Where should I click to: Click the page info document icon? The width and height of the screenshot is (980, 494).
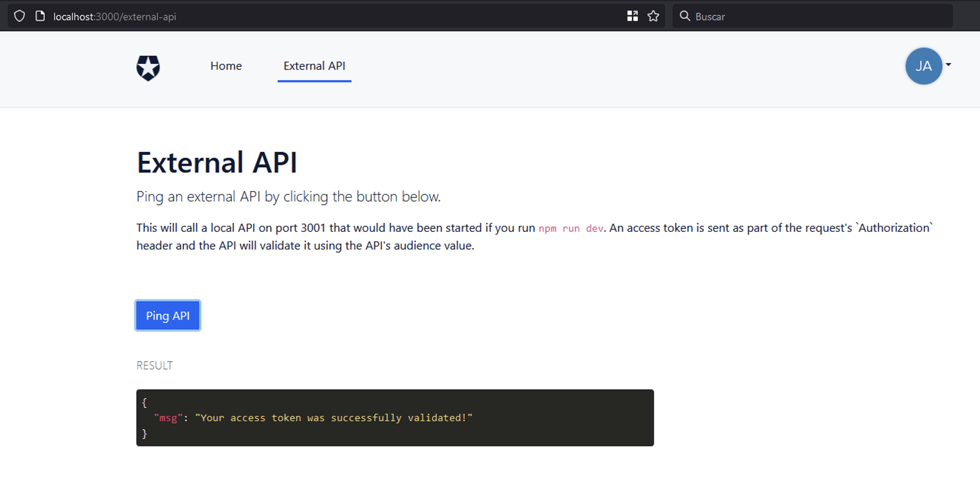(x=40, y=16)
